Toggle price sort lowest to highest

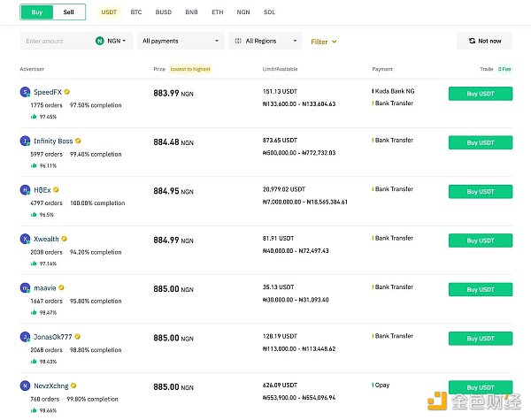191,69
